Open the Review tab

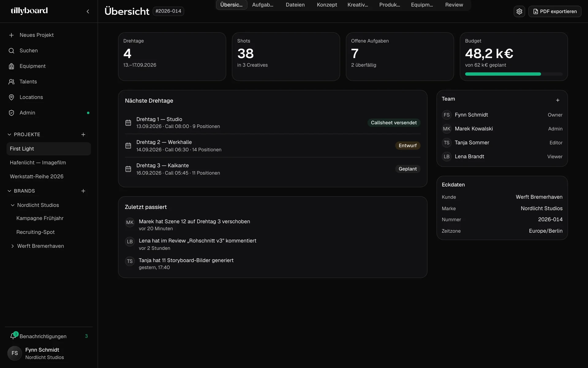tap(454, 5)
